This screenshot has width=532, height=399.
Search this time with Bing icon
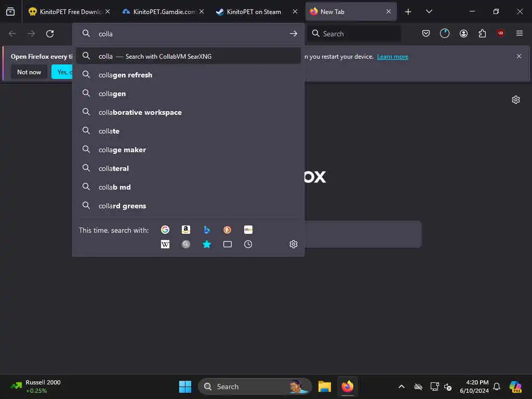point(207,230)
